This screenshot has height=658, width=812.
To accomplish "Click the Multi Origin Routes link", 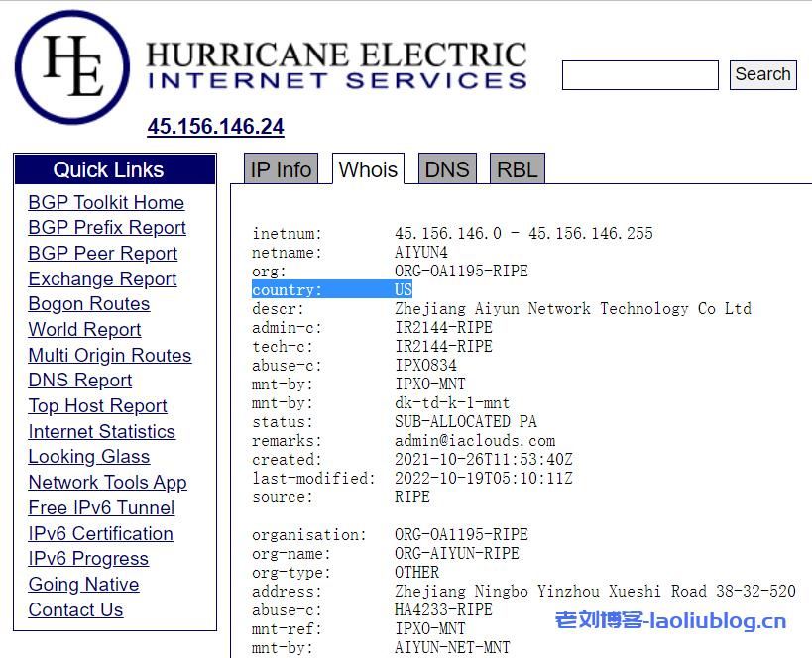I will point(110,356).
